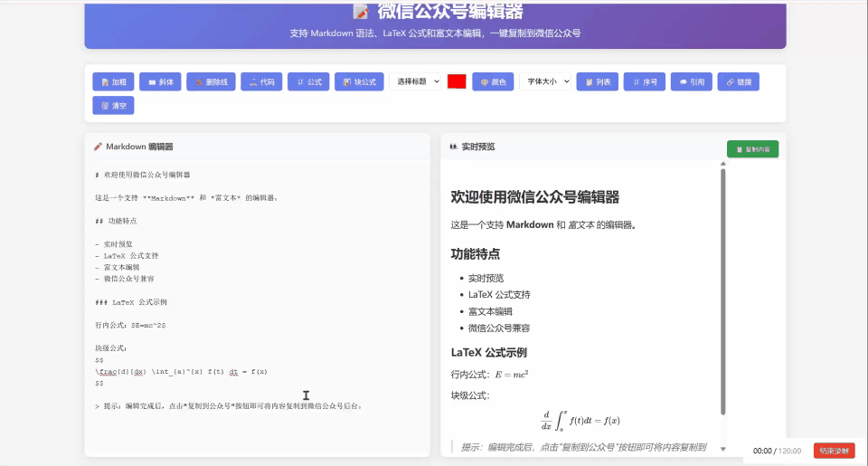868x466 pixels.
Task: Click the '> 提示' quote line in editor
Action: pos(229,406)
